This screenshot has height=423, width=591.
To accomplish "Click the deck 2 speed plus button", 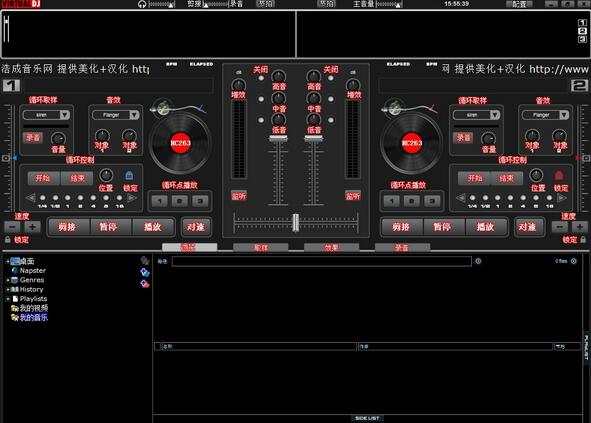I will (x=580, y=227).
